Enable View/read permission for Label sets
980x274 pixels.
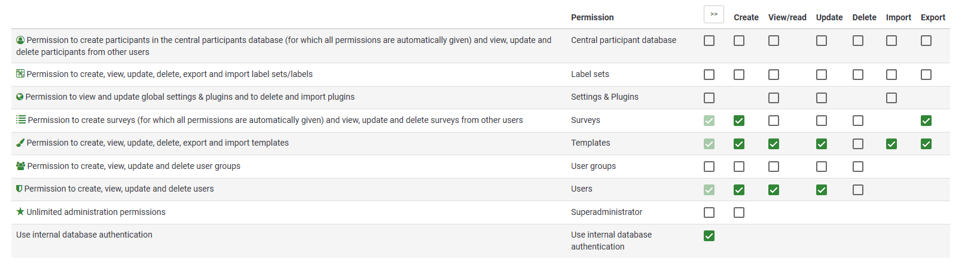tap(773, 75)
